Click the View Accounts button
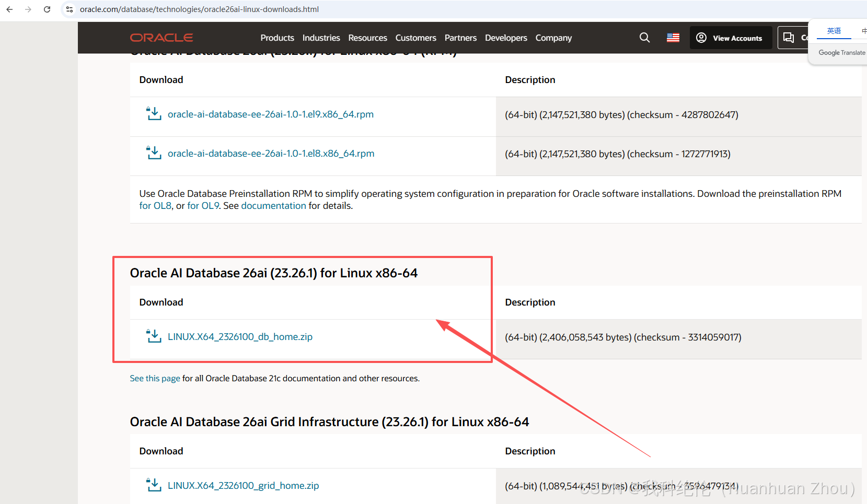This screenshot has width=867, height=504. (x=731, y=38)
